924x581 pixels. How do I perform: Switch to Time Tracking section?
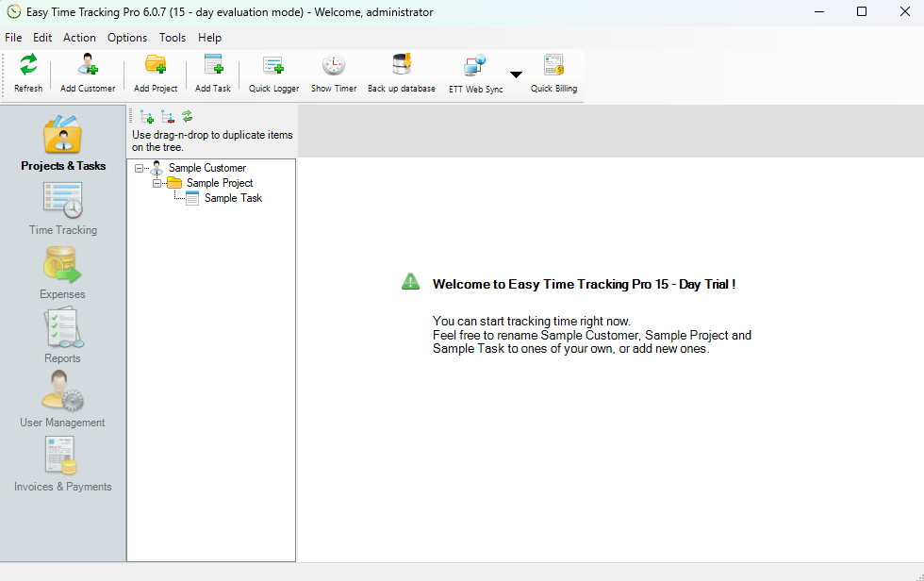[63, 209]
